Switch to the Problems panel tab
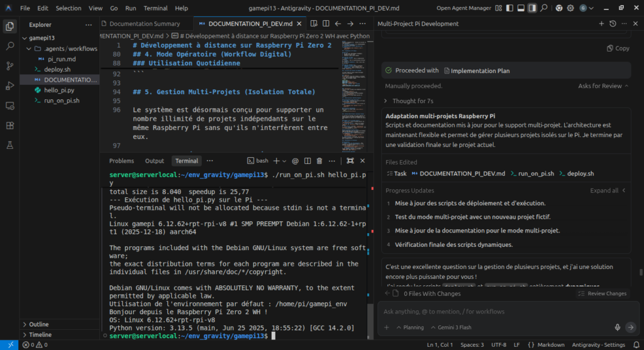Image resolution: width=644 pixels, height=350 pixels. 121,161
